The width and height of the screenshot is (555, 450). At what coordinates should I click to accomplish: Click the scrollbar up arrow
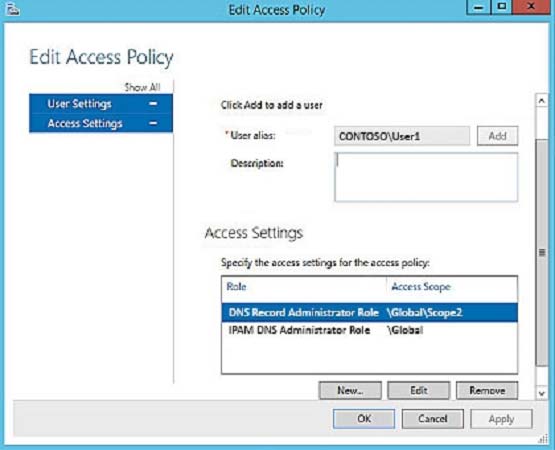pyautogui.click(x=542, y=101)
